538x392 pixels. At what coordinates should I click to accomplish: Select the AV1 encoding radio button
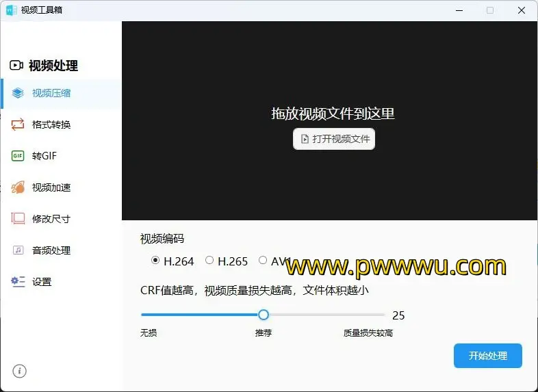click(263, 261)
